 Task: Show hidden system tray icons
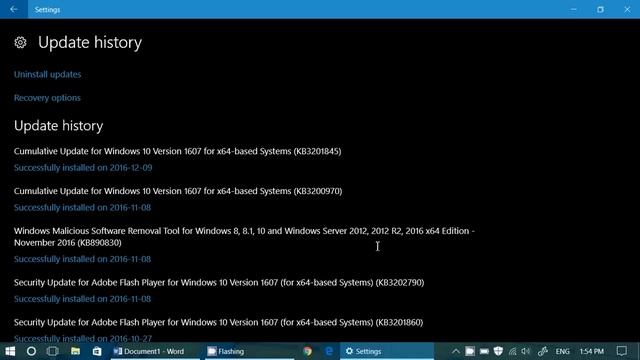point(456,351)
